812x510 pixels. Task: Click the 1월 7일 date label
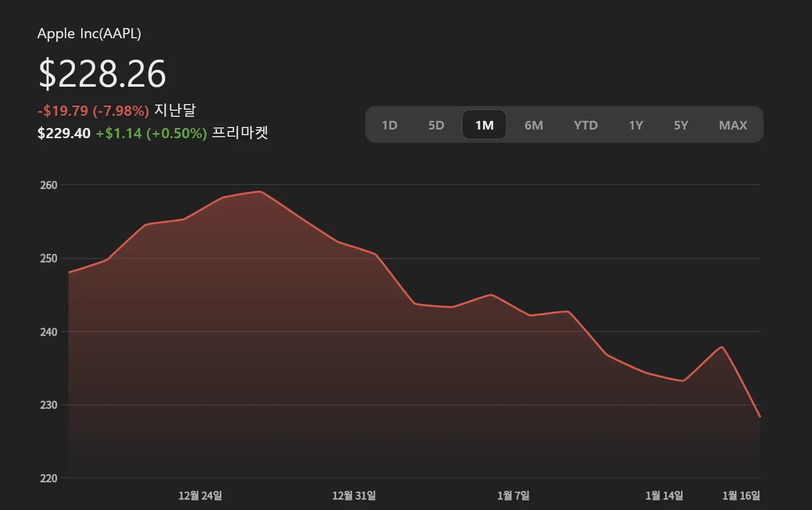[x=514, y=495]
